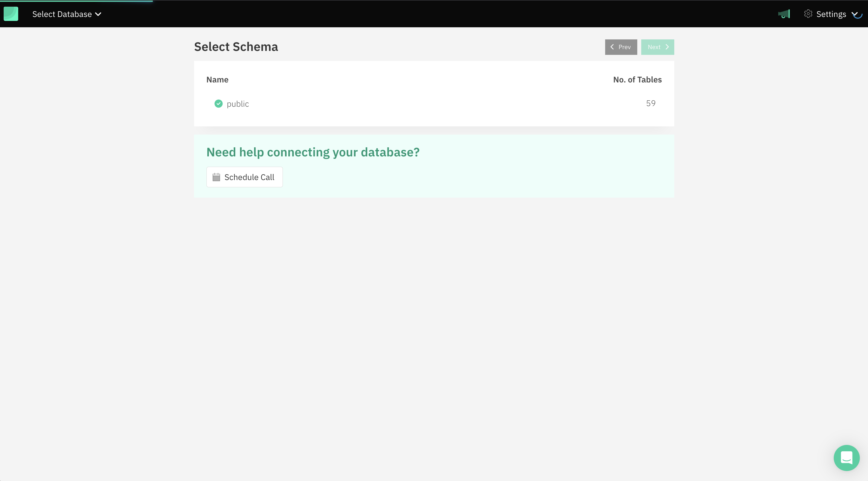
Task: Go back with the Prev button
Action: [621, 47]
